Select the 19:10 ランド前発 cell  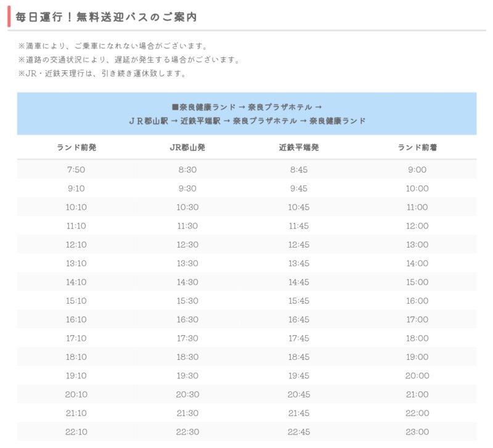(75, 376)
